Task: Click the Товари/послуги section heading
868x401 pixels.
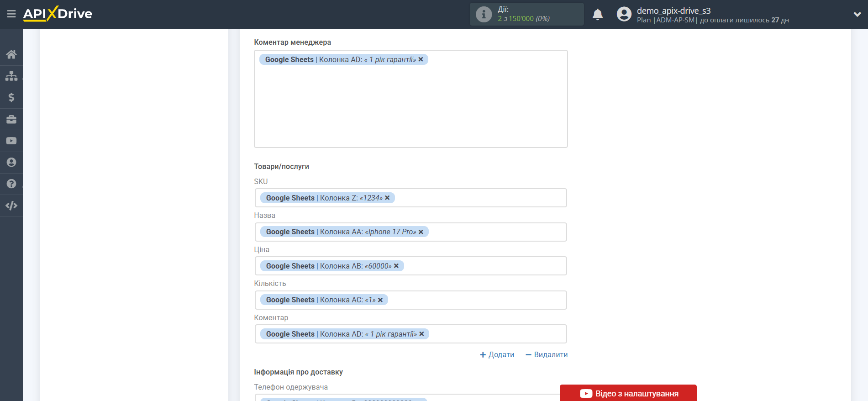Action: click(x=282, y=166)
